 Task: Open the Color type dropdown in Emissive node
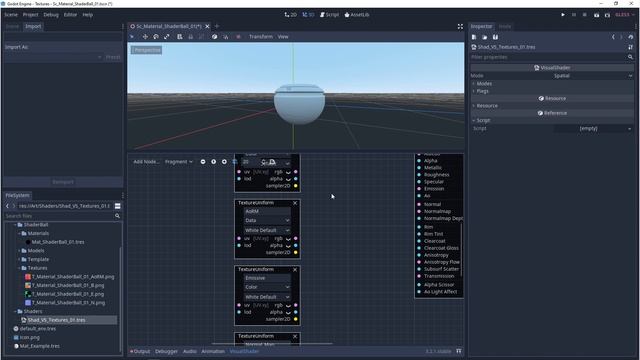pos(267,287)
